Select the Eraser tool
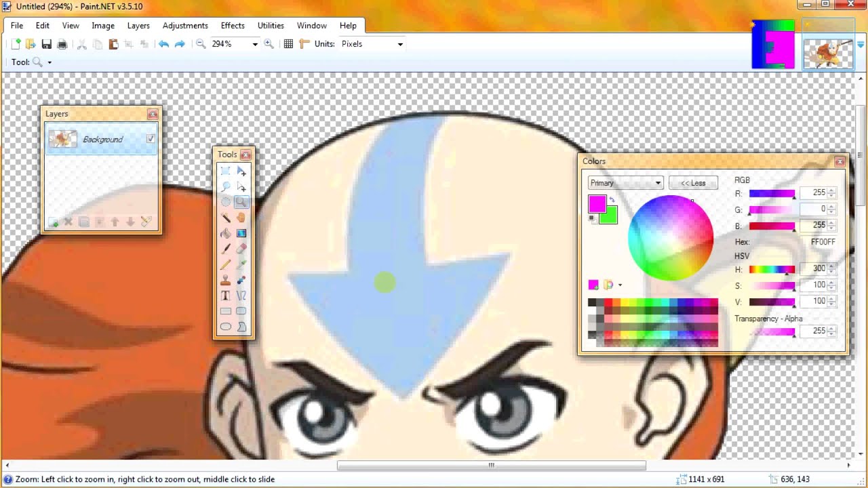 pos(241,249)
